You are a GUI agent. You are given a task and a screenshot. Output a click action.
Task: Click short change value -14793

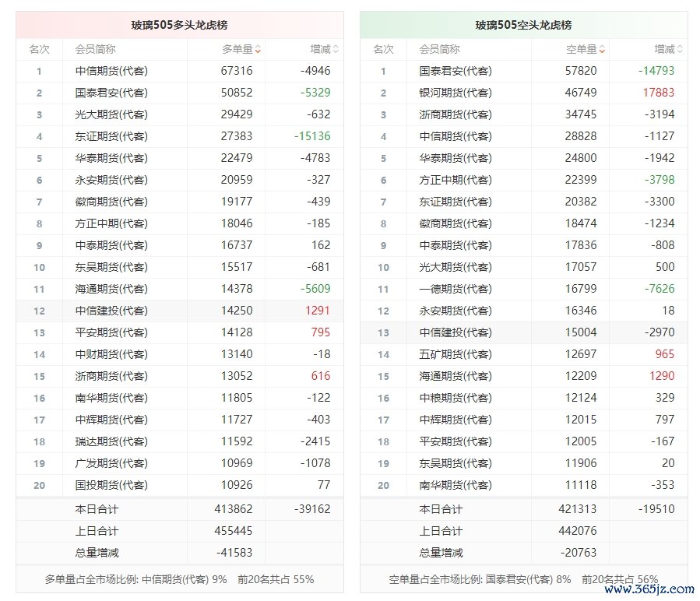[656, 71]
